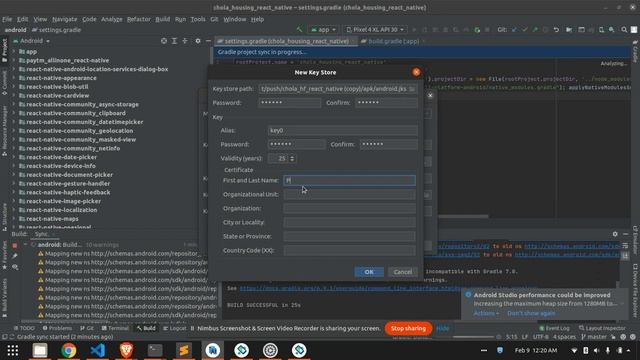This screenshot has width=640, height=360.
Task: Open the Pixel 4 XL API 30 device dropdown
Action: [x=375, y=30]
